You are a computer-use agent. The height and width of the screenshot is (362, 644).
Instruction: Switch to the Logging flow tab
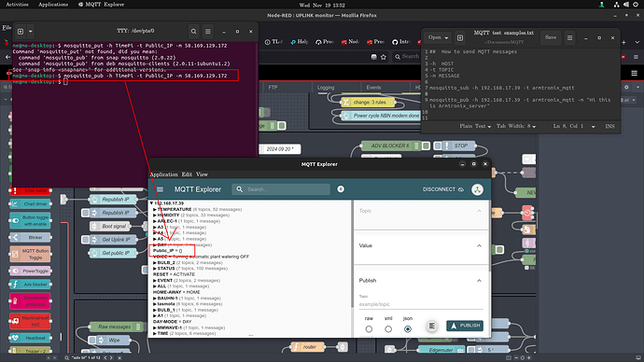point(326,88)
